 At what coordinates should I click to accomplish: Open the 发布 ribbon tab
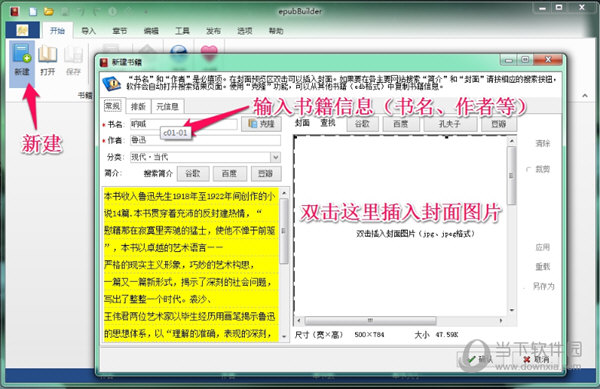point(214,31)
